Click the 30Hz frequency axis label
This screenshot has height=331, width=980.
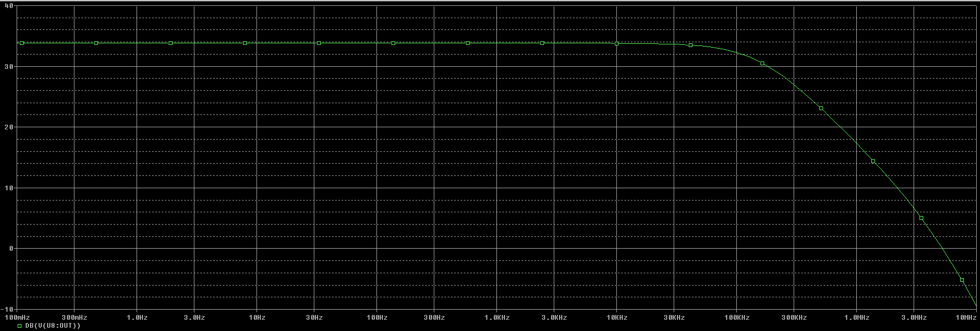314,318
